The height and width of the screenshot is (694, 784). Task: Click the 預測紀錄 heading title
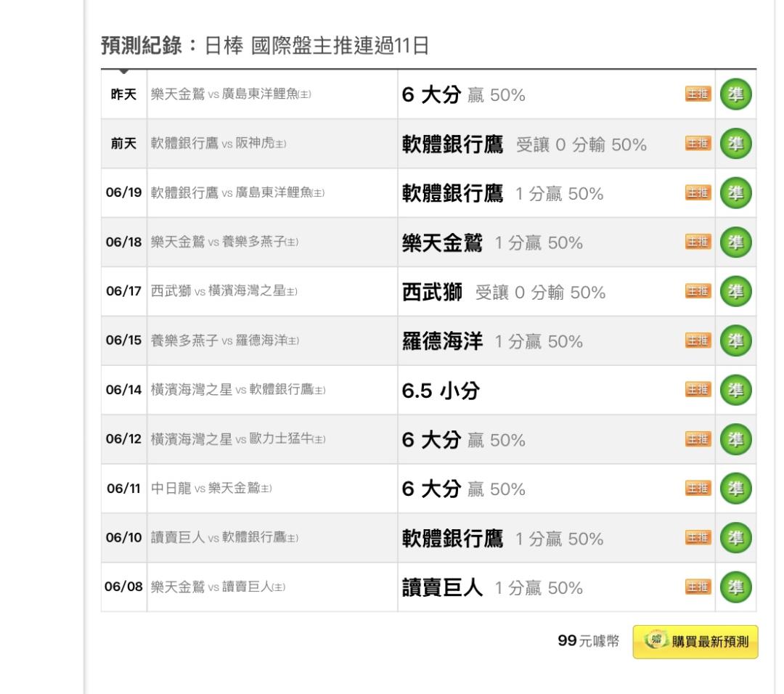(x=266, y=46)
